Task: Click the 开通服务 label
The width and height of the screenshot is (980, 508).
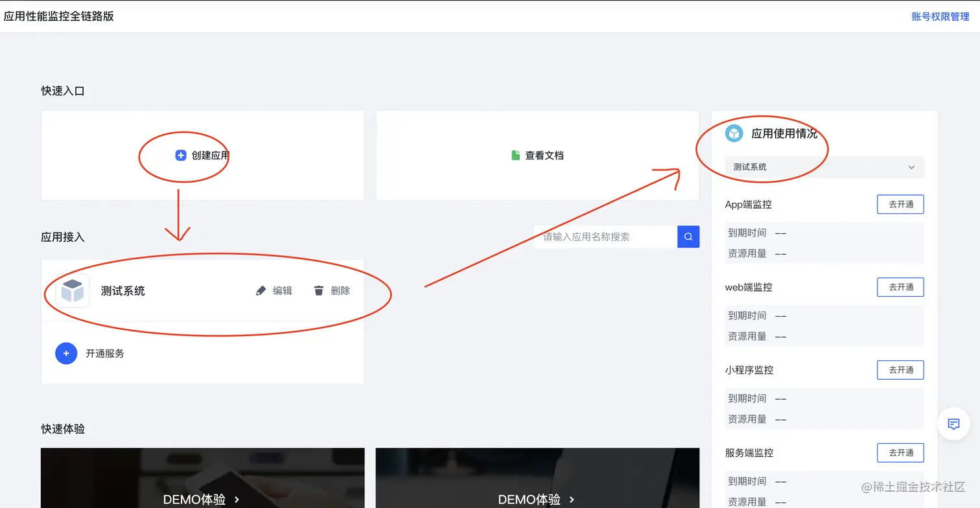Action: click(105, 353)
